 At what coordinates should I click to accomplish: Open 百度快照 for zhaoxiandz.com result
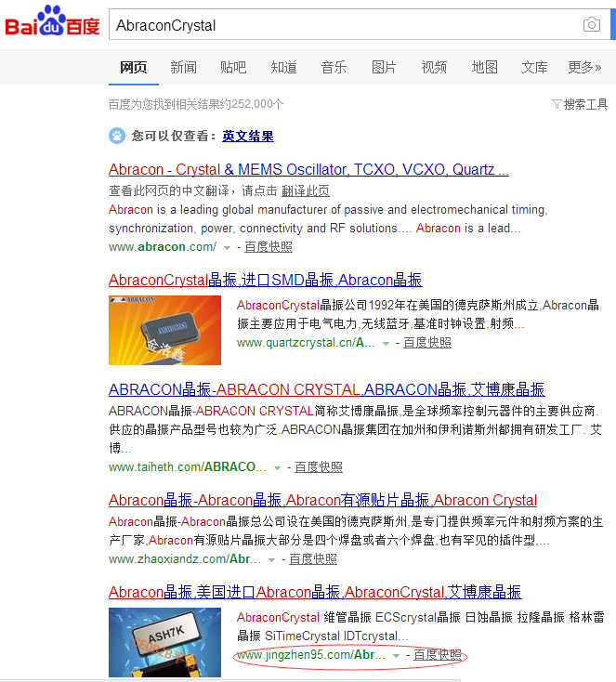pyautogui.click(x=313, y=559)
